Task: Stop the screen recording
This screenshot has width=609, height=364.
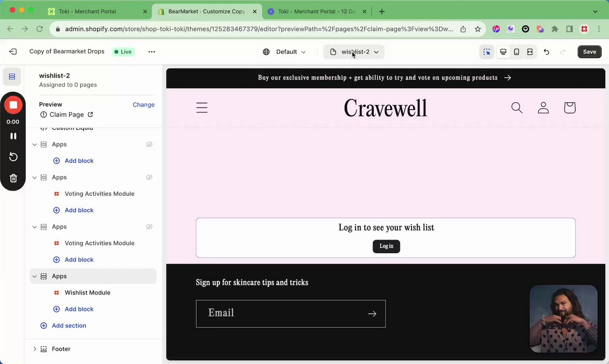Action: pyautogui.click(x=13, y=105)
